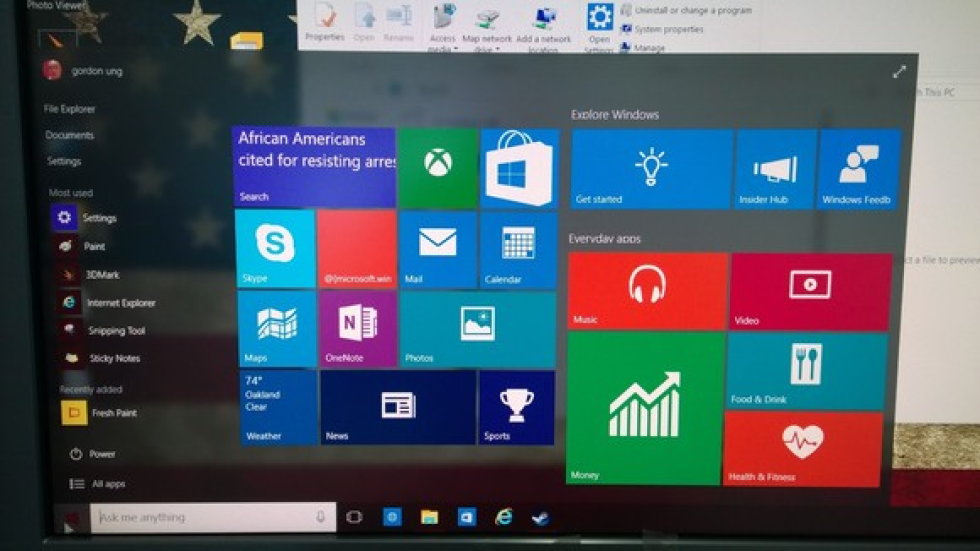Image resolution: width=980 pixels, height=551 pixels.
Task: Open the Calendar tile
Action: tap(518, 250)
